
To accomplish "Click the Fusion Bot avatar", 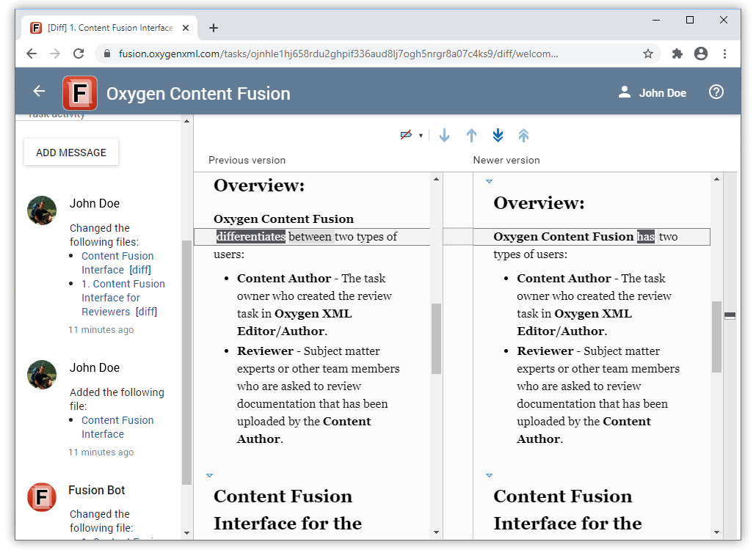I will pyautogui.click(x=42, y=497).
